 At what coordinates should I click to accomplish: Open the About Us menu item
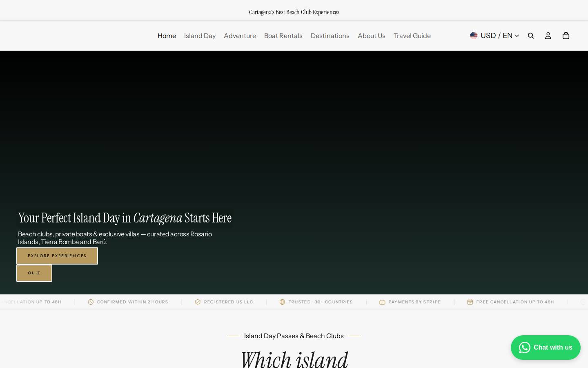(x=372, y=36)
